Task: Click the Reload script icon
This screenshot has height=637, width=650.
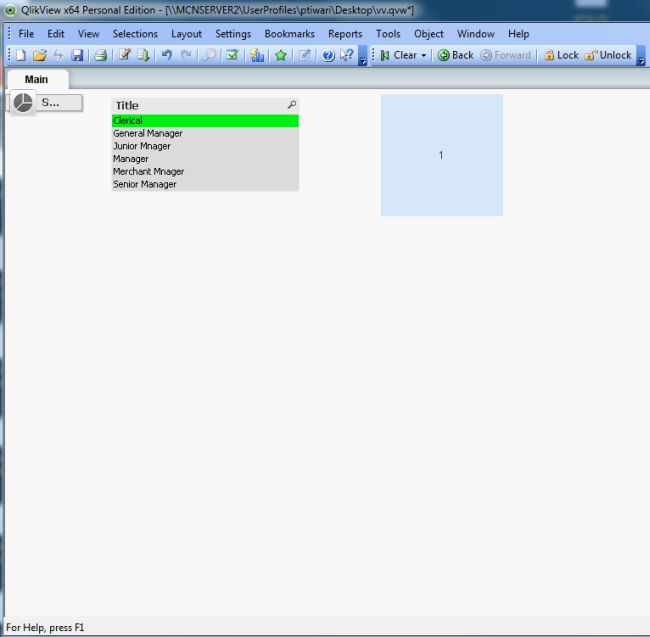Action: point(143,55)
